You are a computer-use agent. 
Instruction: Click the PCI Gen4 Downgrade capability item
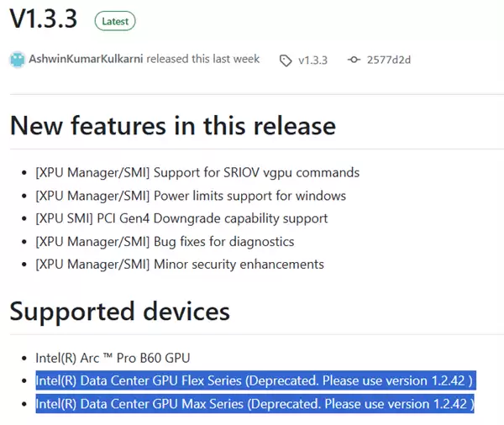tap(181, 218)
